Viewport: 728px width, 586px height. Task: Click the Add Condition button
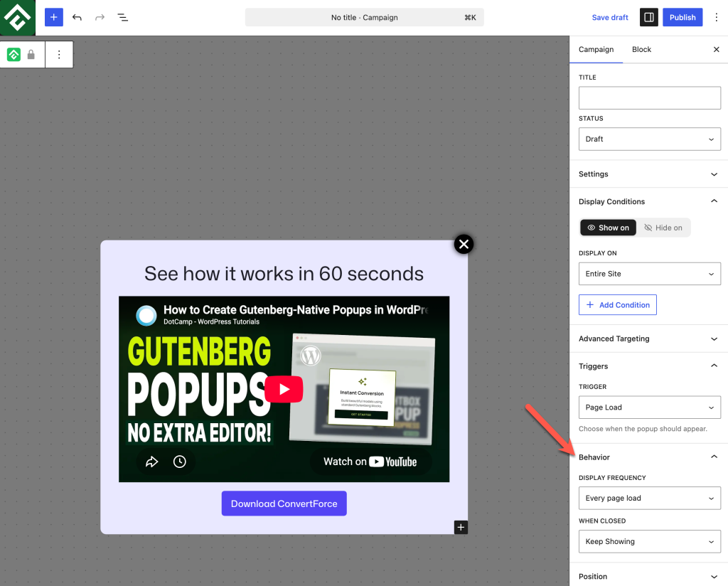[618, 304]
